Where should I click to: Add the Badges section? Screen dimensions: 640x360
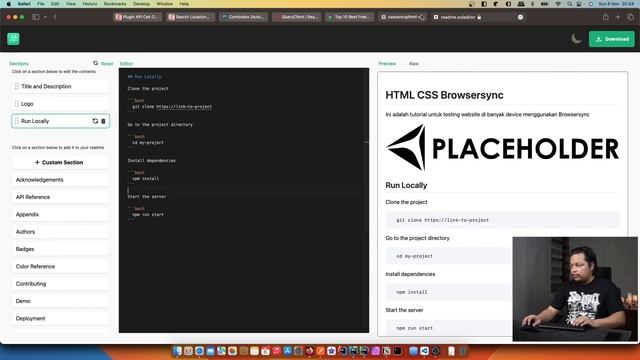pyautogui.click(x=60, y=249)
